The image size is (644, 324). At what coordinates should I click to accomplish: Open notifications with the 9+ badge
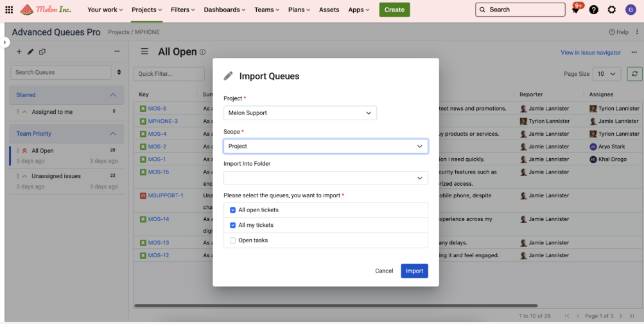pyautogui.click(x=576, y=10)
